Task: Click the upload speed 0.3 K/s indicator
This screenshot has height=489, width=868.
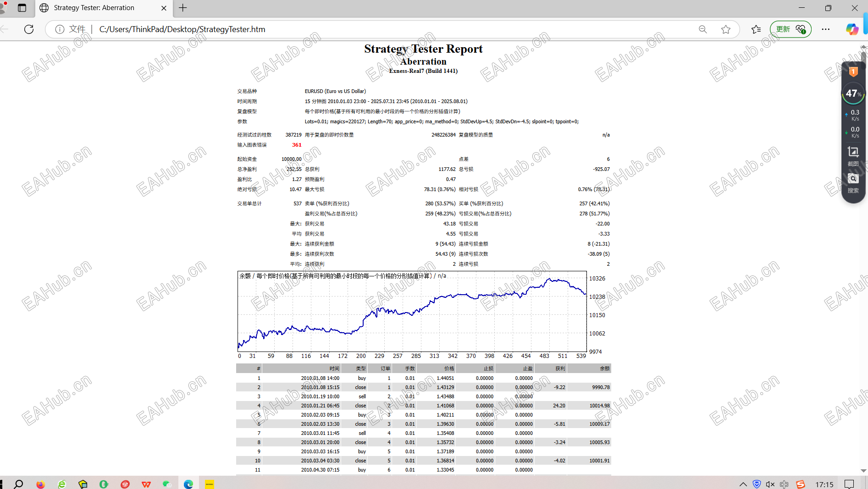Action: click(853, 115)
